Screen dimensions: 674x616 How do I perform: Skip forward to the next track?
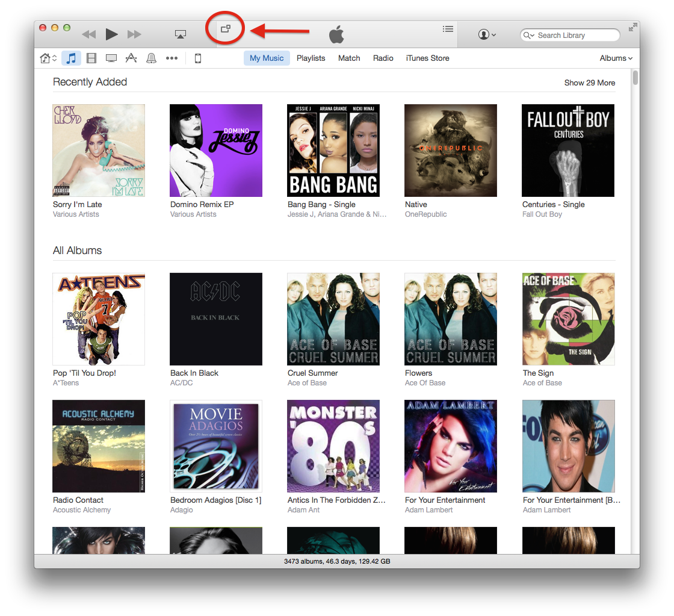tap(134, 34)
